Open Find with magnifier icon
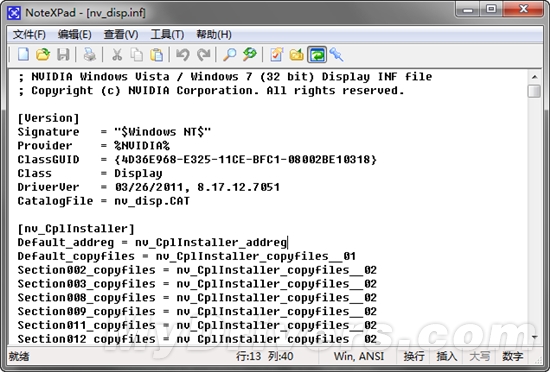The image size is (550, 372). point(230,55)
